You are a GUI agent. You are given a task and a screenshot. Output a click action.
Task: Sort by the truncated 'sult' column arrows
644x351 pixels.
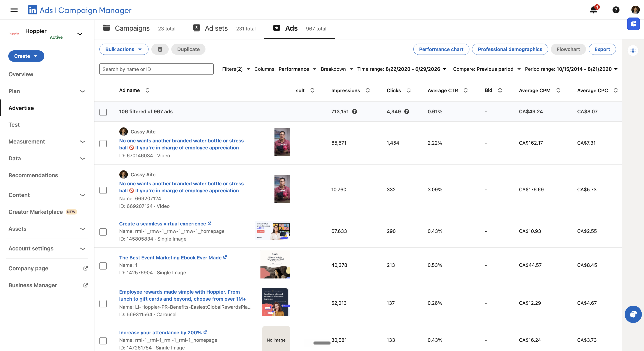[x=312, y=90]
